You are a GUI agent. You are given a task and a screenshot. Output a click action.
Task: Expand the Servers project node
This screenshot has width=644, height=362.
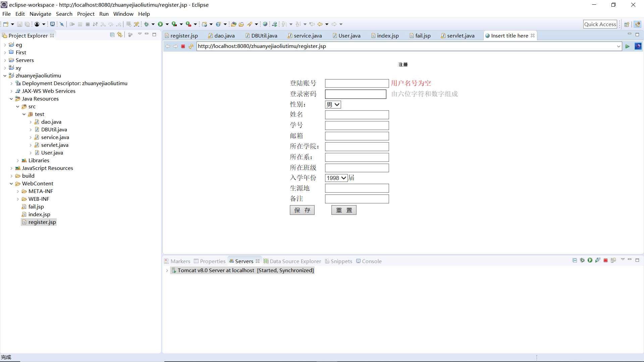(x=5, y=60)
